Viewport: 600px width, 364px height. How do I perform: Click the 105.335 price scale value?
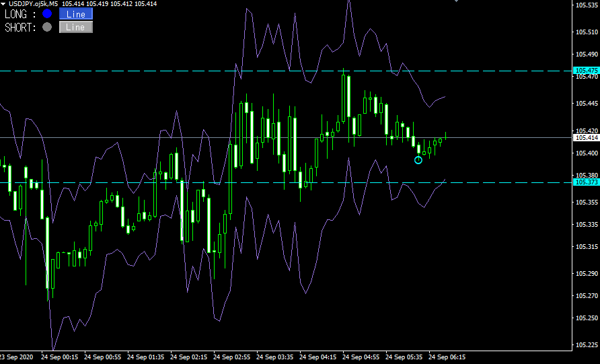[587, 224]
